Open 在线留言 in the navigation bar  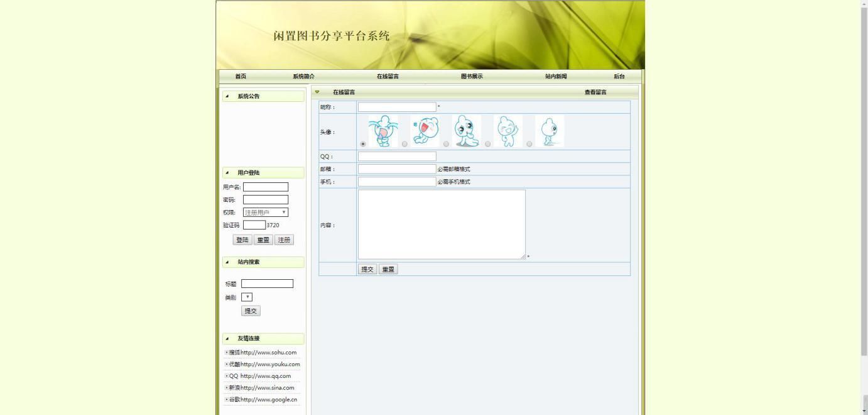click(x=388, y=77)
